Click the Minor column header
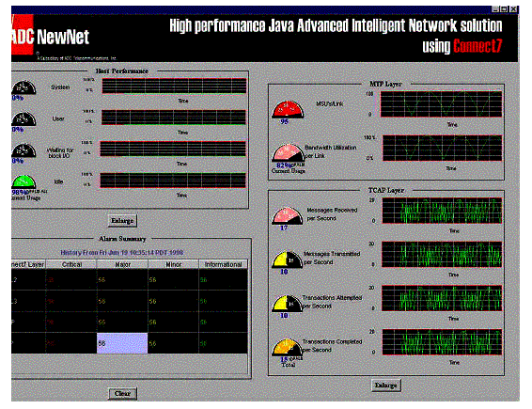The width and height of the screenshot is (532, 409). (x=173, y=264)
